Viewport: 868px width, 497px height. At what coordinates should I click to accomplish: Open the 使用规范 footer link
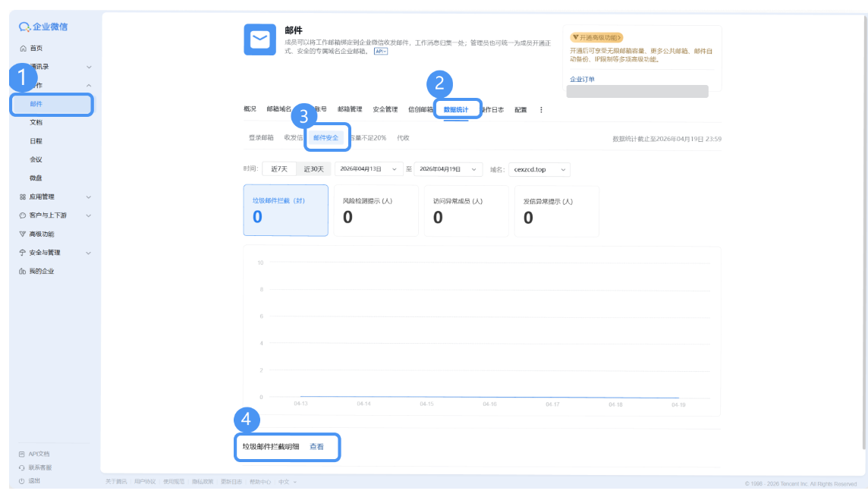tap(174, 482)
